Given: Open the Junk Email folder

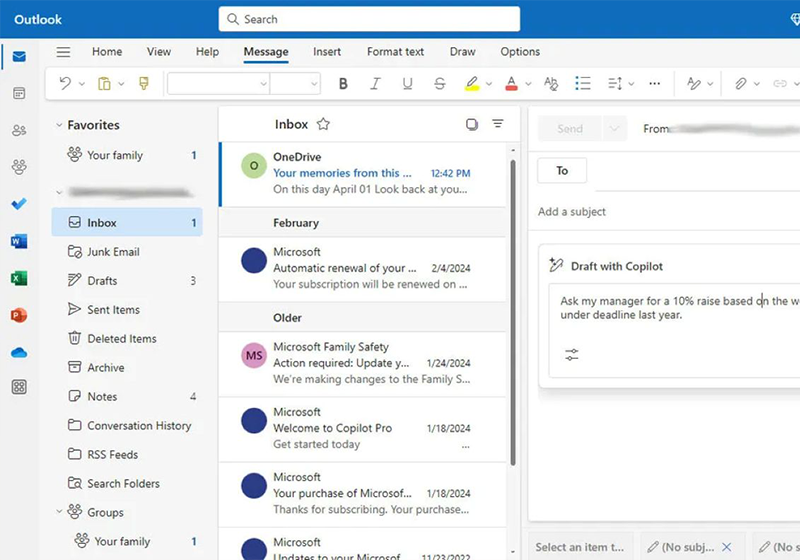Looking at the screenshot, I should (x=127, y=252).
